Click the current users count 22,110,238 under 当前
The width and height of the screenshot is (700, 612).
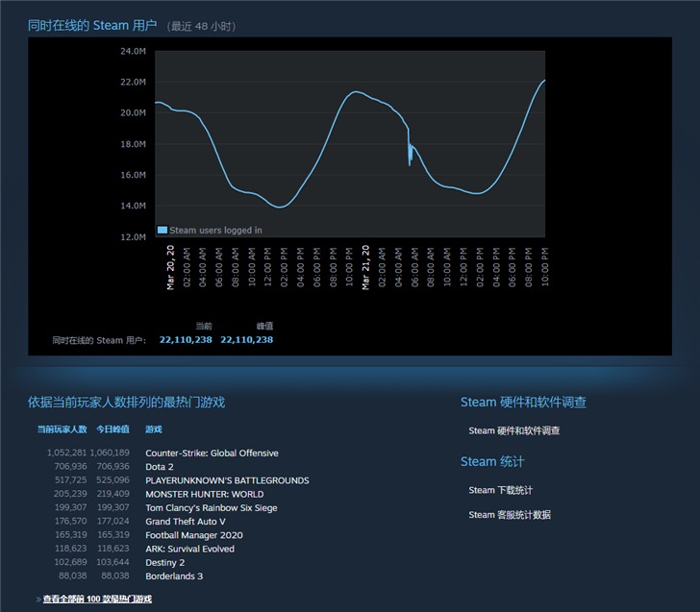(186, 339)
